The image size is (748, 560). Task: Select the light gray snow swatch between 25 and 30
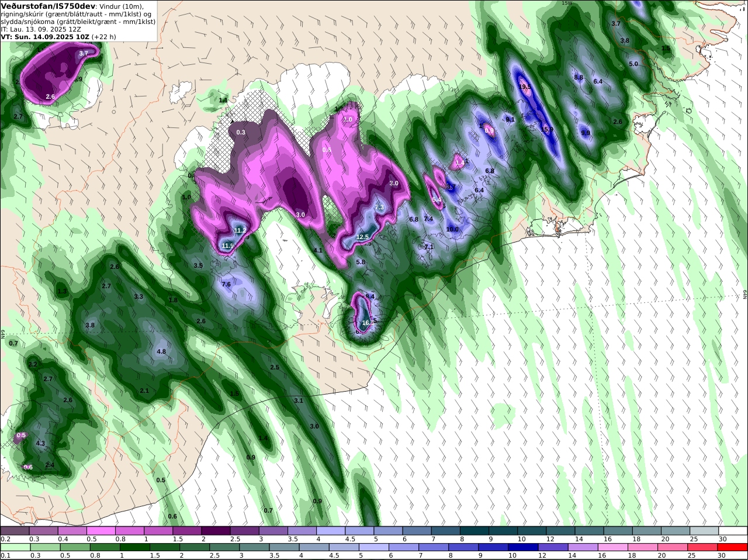click(705, 531)
